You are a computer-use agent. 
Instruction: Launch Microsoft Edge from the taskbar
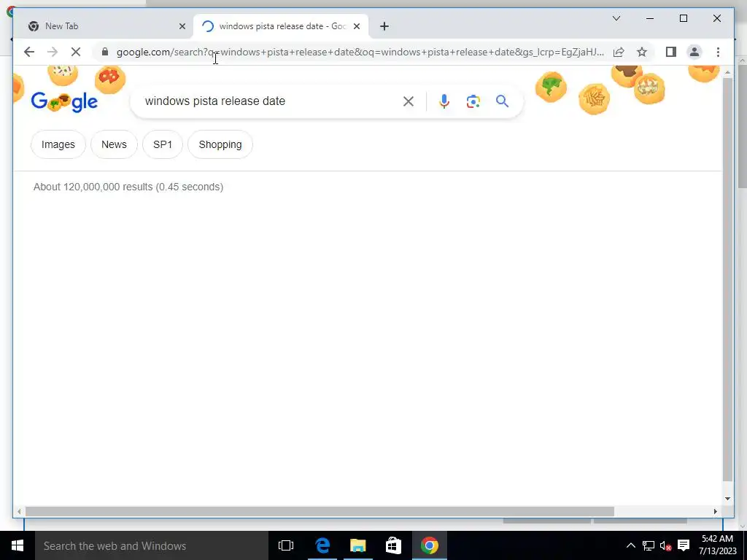coord(322,545)
